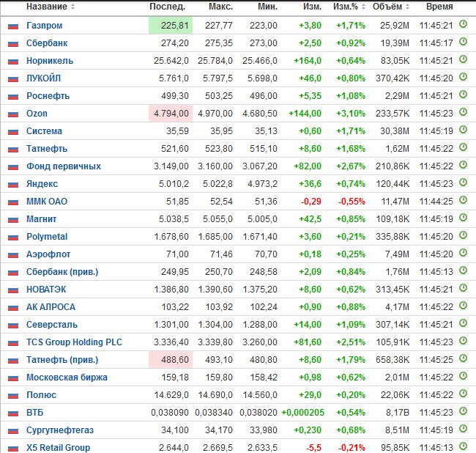Click the flag icon beside Татнефть (прив.)
Screen dimensions: 476x453
13,361
